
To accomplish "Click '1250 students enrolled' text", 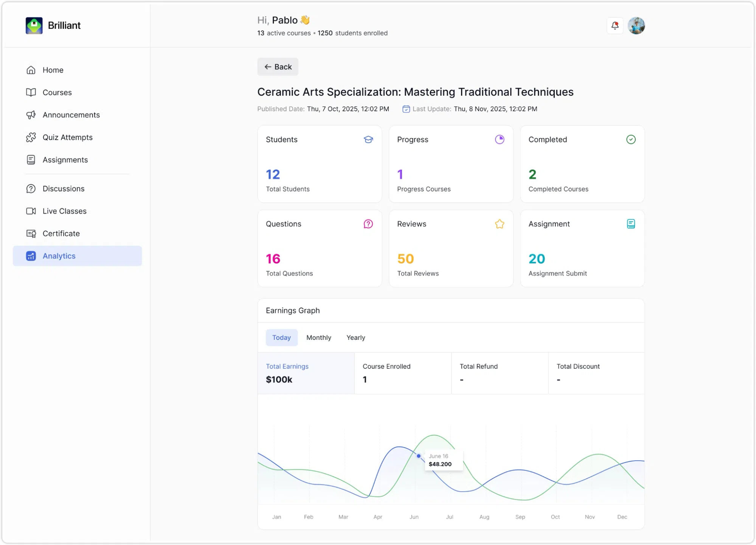I will tap(352, 33).
